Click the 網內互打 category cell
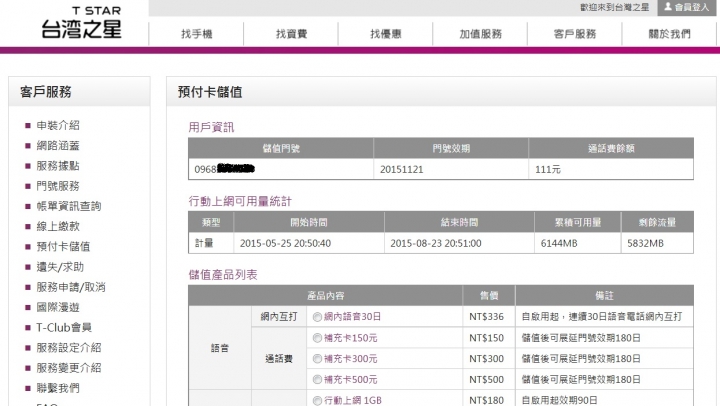Image resolution: width=720 pixels, height=406 pixels. 279,317
